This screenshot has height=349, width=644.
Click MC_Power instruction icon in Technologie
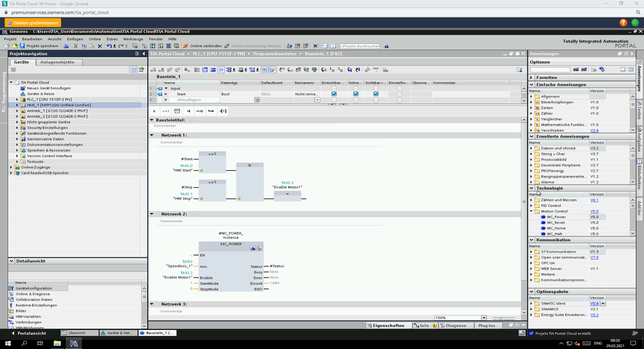(543, 217)
